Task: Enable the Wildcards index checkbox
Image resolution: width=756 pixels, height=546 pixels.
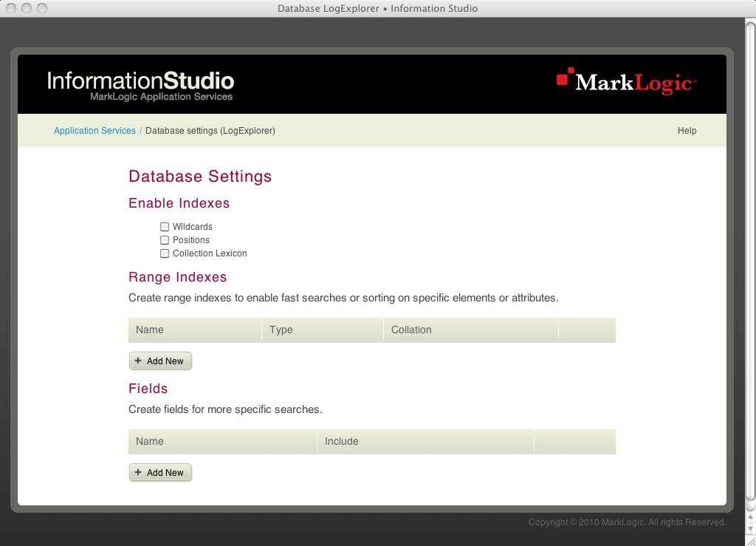Action: [x=165, y=227]
